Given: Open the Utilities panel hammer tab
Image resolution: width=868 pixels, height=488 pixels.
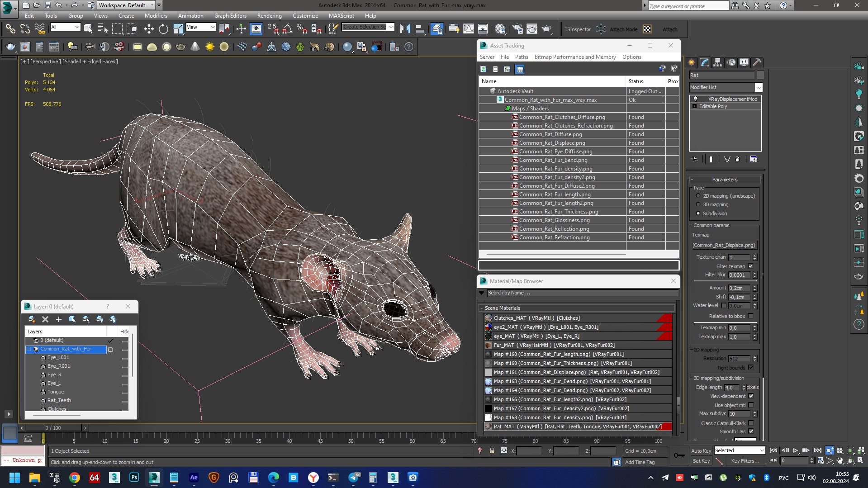Looking at the screenshot, I should 757,62.
